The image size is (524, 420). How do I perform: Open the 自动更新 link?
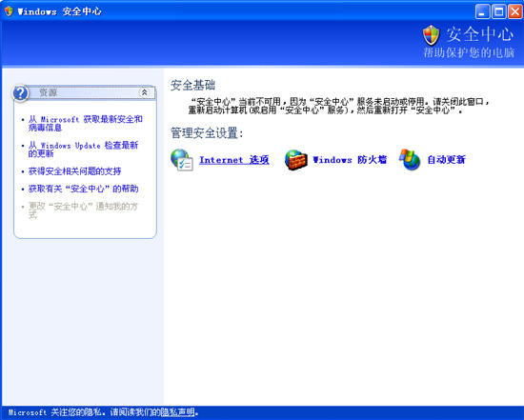click(x=447, y=160)
